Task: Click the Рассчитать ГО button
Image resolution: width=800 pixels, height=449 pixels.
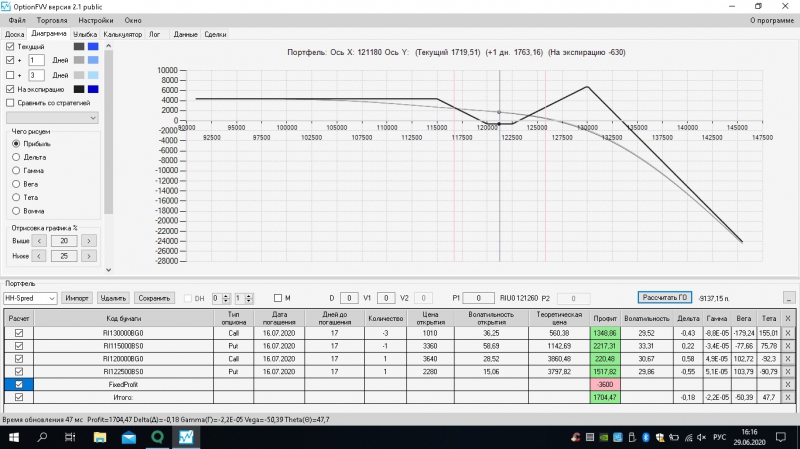Action: point(665,297)
